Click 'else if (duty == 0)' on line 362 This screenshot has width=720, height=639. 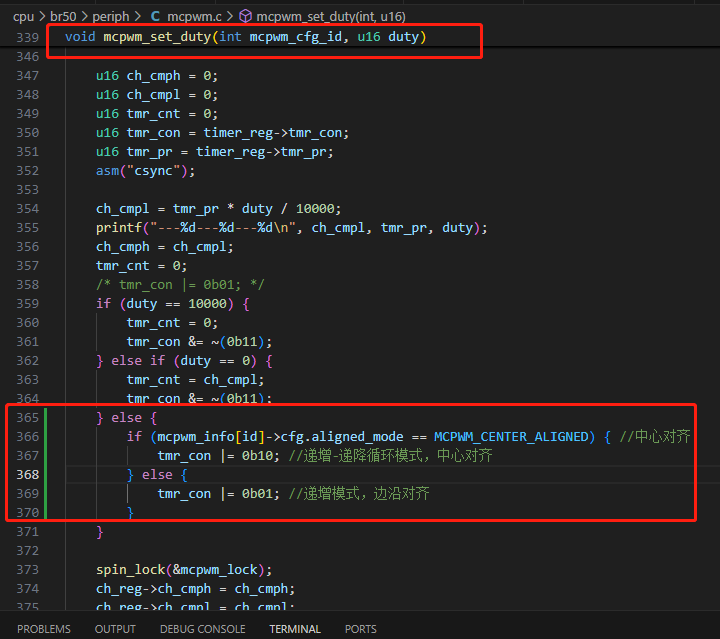(184, 361)
